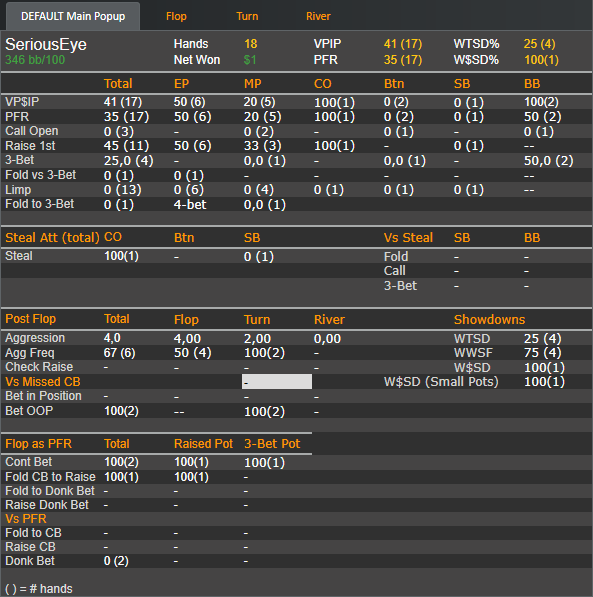Click the Fold to Donk Bet label
The image size is (593, 597).
click(x=50, y=491)
